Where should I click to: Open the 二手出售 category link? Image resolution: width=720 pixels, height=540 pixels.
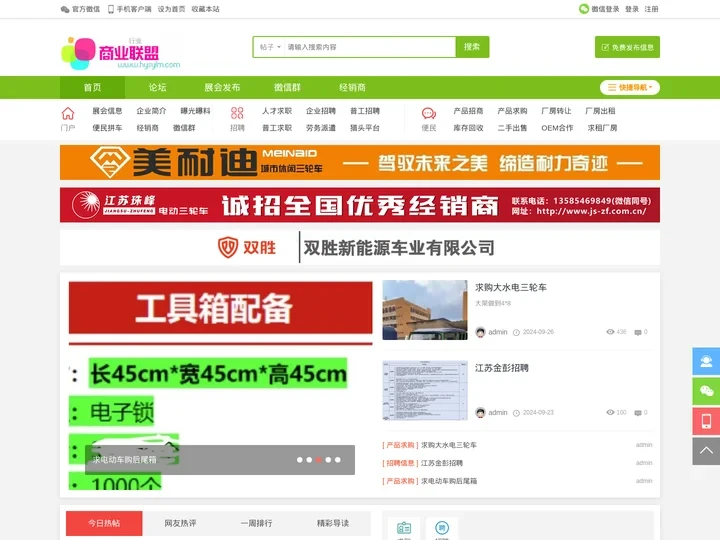coord(512,128)
